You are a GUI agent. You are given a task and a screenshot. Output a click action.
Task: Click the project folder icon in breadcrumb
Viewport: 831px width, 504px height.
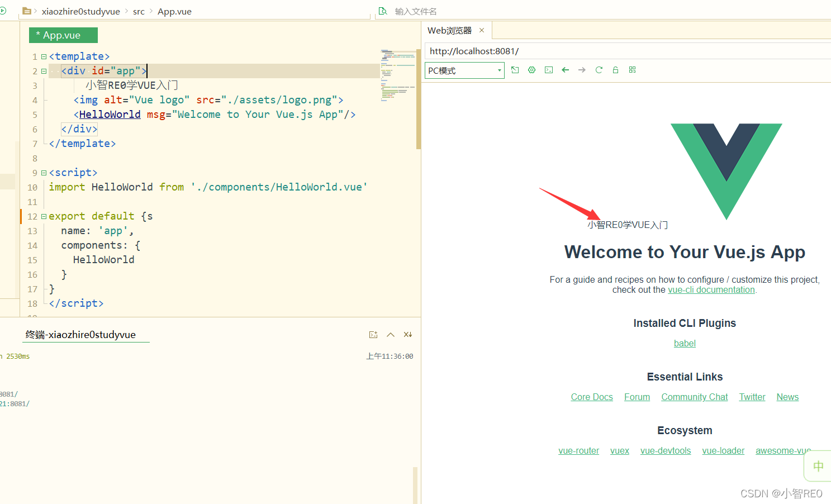coord(26,11)
